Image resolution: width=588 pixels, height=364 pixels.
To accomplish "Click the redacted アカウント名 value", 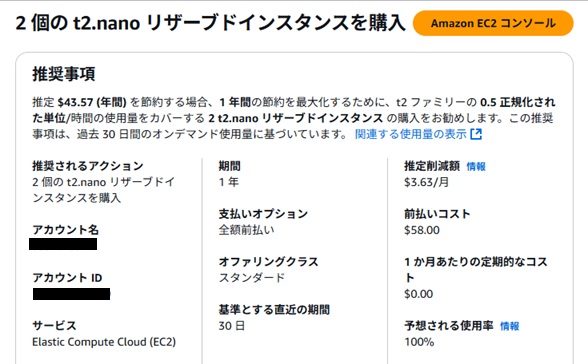I will pyautogui.click(x=63, y=244).
